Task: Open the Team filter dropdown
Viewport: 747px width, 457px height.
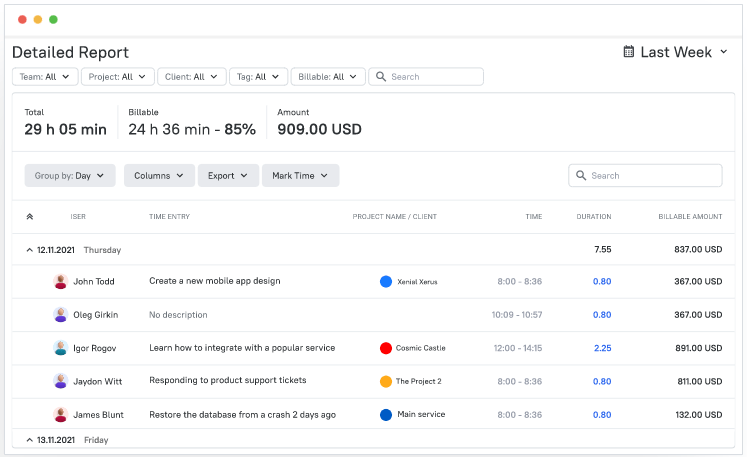Action: tap(45, 77)
